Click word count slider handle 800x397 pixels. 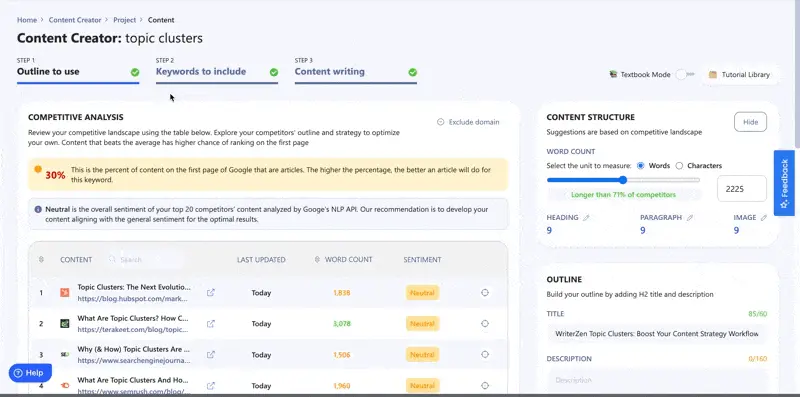point(623,180)
